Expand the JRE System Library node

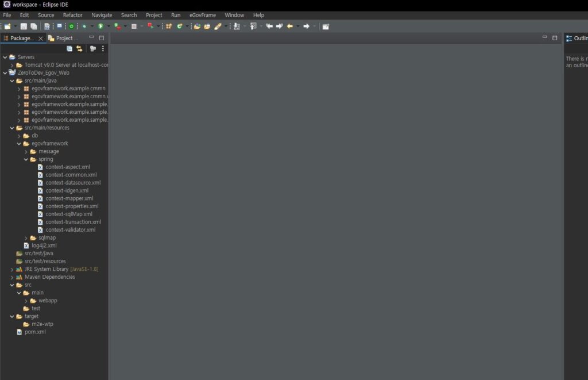click(12, 269)
